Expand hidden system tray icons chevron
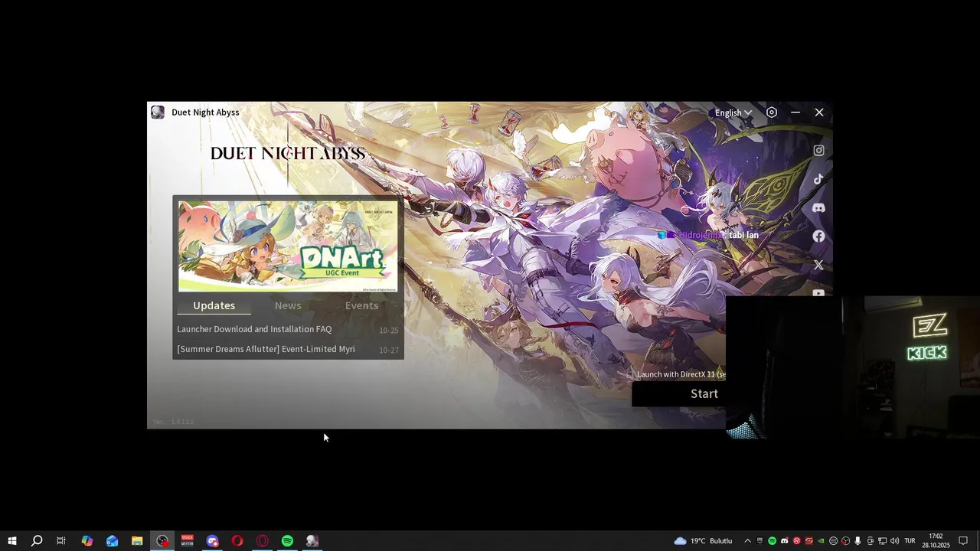This screenshot has height=551, width=980. 748,541
